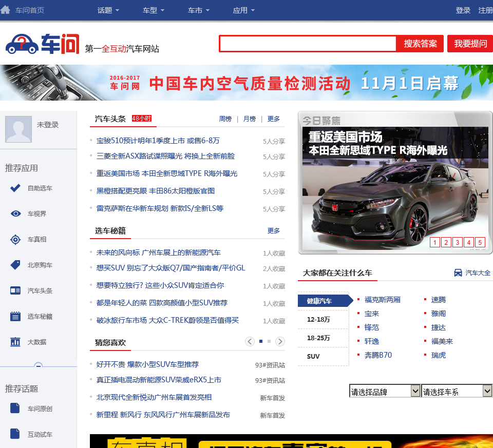Screen dimensions: 493x448
Task: Open the 车真相 target icon
Action: tap(15, 239)
